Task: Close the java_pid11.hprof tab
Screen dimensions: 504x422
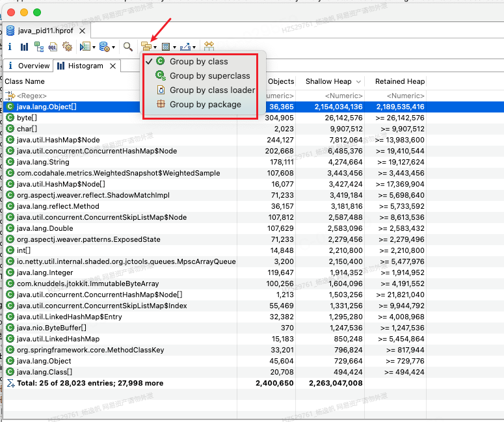Action: click(83, 31)
